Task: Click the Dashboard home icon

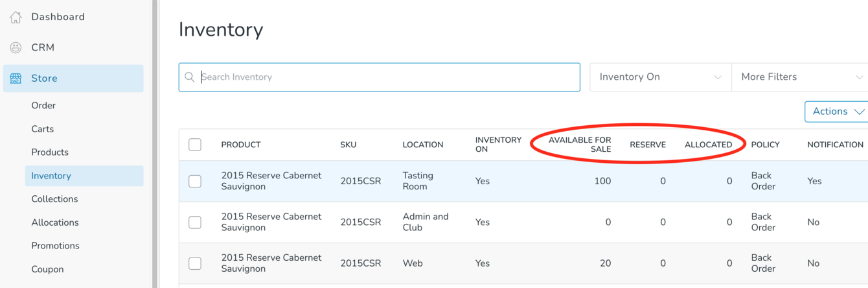Action: click(16, 17)
